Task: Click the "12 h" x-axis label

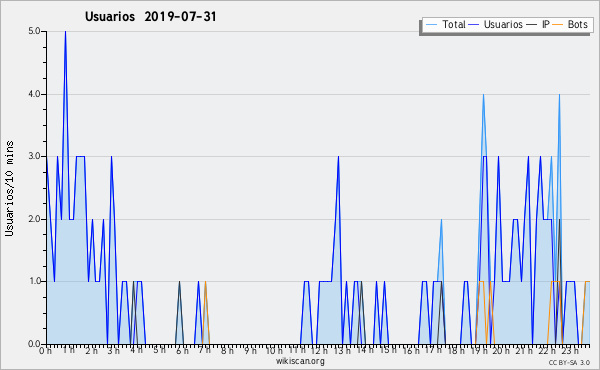Action: click(x=319, y=350)
